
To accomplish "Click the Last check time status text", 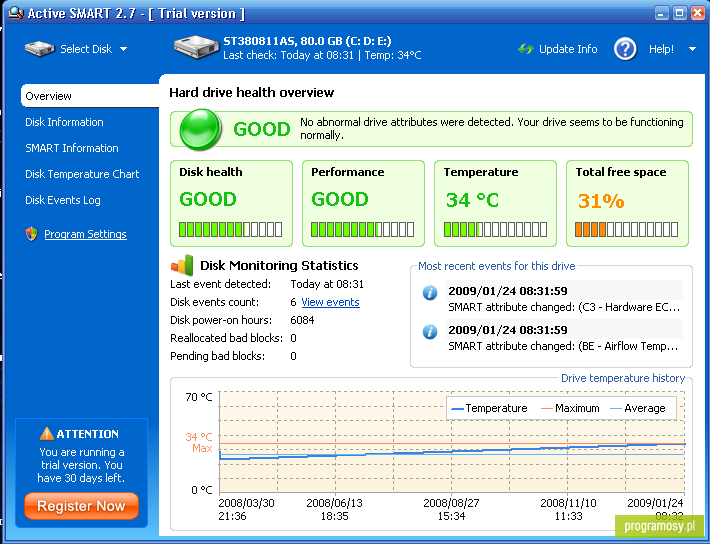I will pos(288,55).
